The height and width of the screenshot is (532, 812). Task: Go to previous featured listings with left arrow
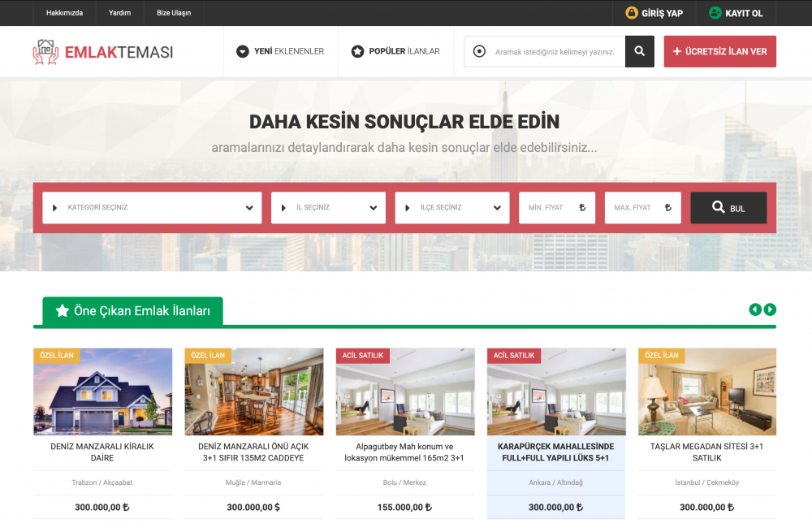755,309
